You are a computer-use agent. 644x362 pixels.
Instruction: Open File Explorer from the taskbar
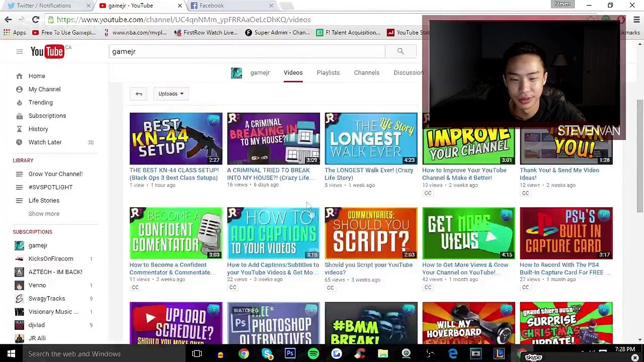(383, 354)
